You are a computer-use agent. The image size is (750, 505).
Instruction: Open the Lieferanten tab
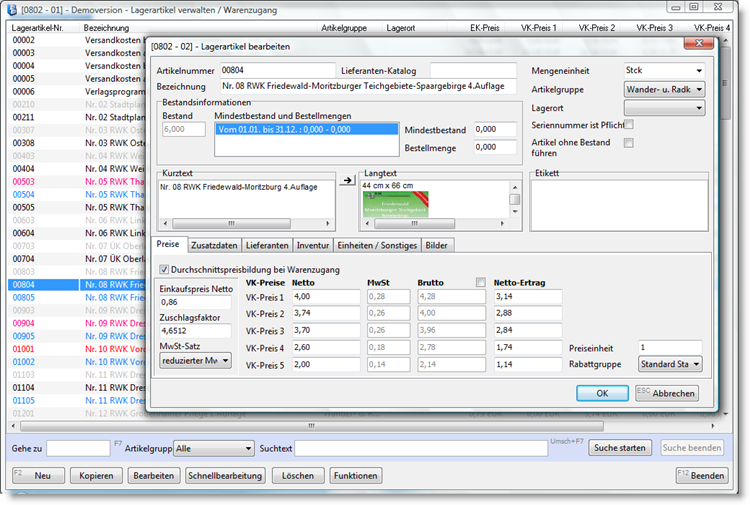click(267, 245)
